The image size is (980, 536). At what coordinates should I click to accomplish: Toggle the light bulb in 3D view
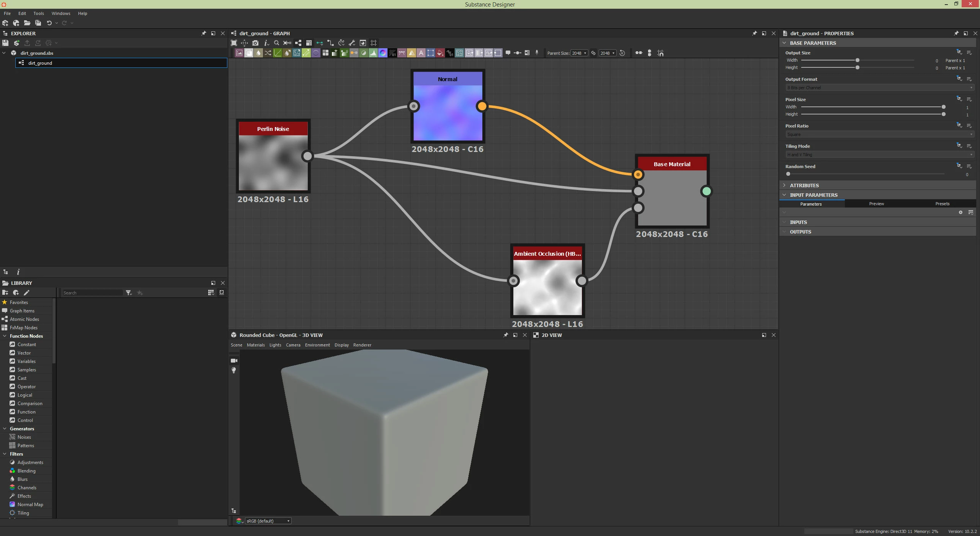234,370
